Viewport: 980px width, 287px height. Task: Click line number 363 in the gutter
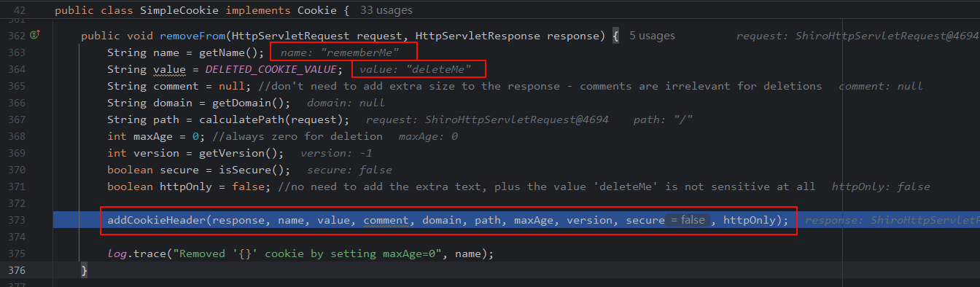[16, 52]
